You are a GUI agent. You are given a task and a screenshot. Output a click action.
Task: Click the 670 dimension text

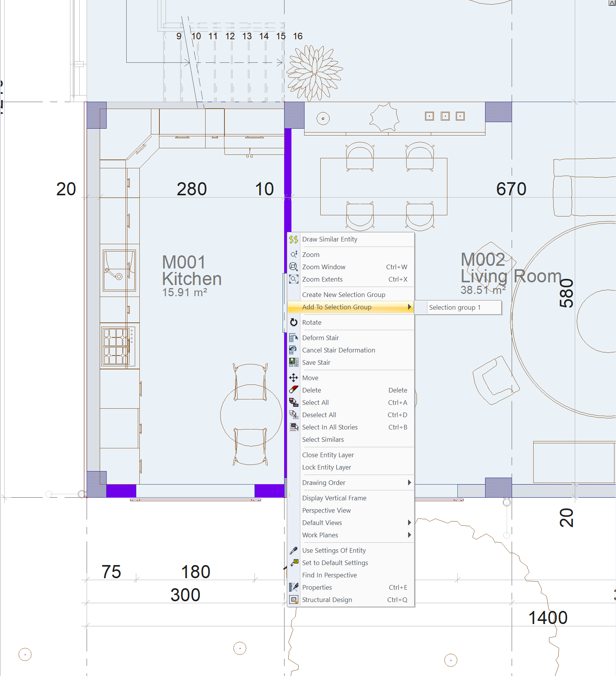511,189
